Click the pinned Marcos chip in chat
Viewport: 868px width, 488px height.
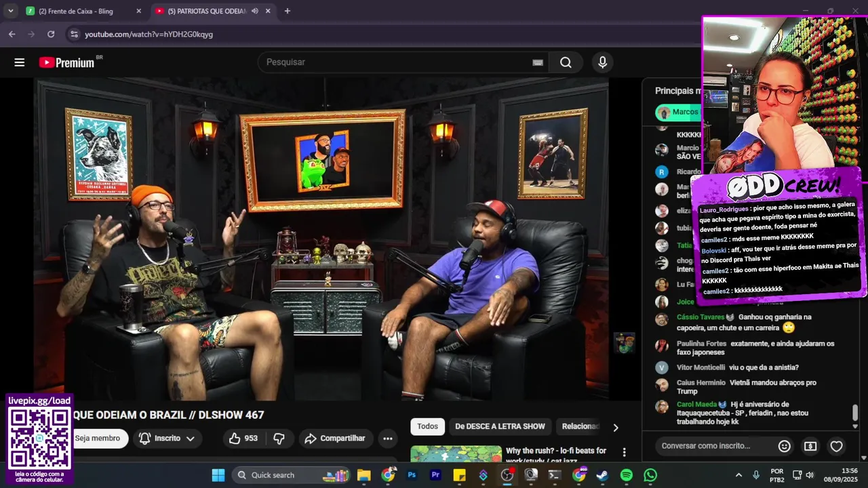click(678, 112)
